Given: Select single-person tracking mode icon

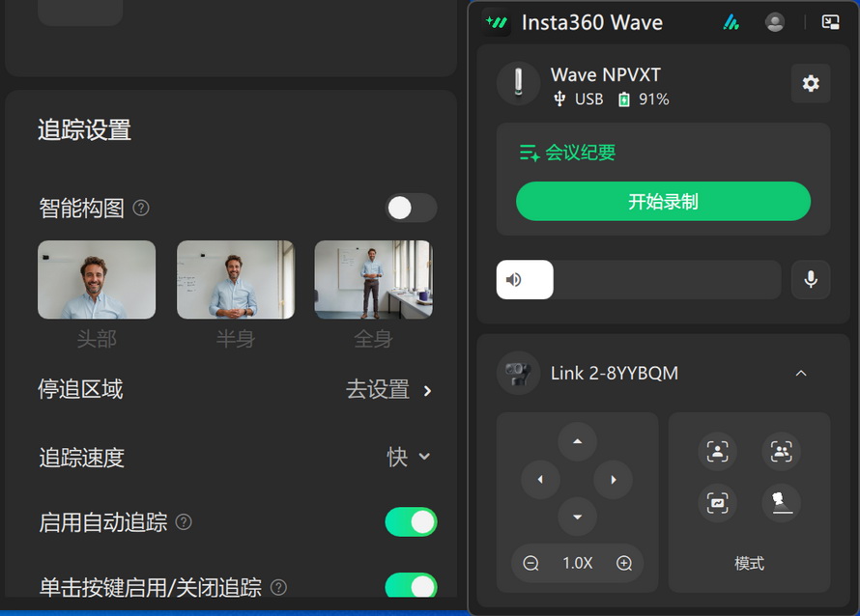Looking at the screenshot, I should coord(717,451).
